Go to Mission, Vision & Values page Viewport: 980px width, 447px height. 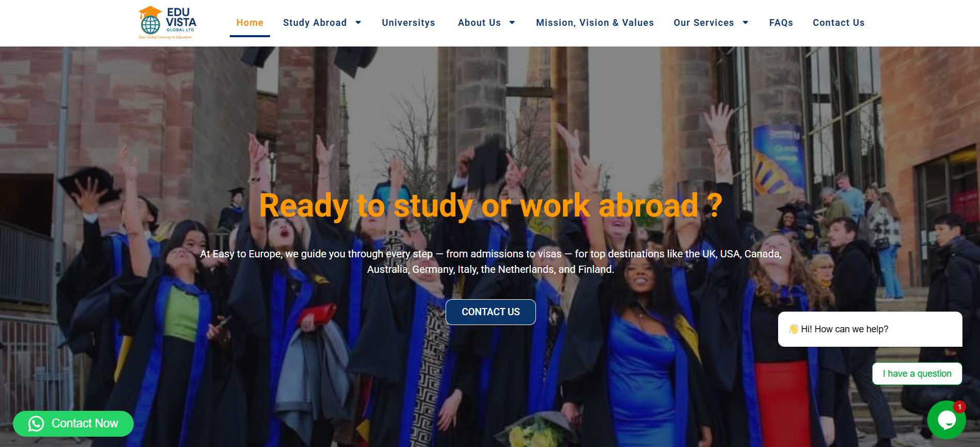[x=595, y=23]
